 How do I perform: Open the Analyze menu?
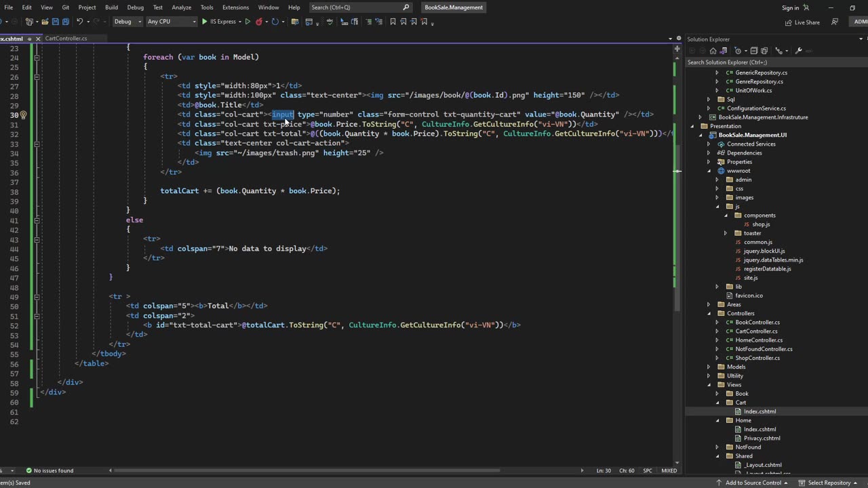tap(181, 7)
